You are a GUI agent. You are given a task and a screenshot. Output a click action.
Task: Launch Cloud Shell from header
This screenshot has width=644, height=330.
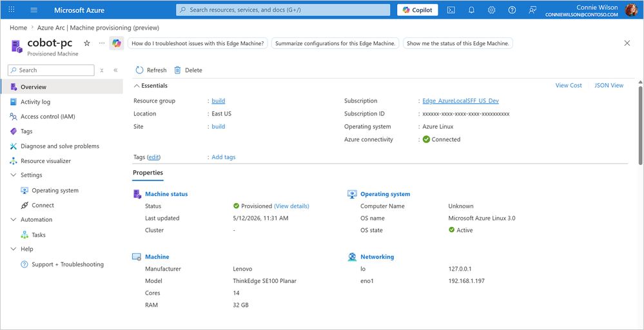(x=451, y=10)
